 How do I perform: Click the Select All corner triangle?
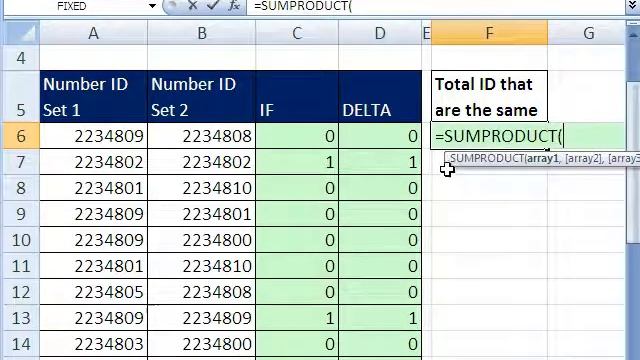pos(22,33)
